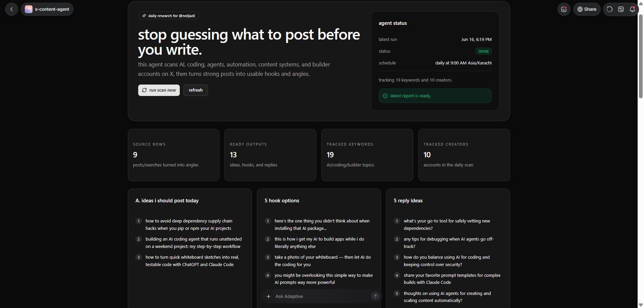Image resolution: width=644 pixels, height=308 pixels.
Task: Click 'daily at 9:00 AM Asia/Karachi' schedule text
Action: pos(463,63)
